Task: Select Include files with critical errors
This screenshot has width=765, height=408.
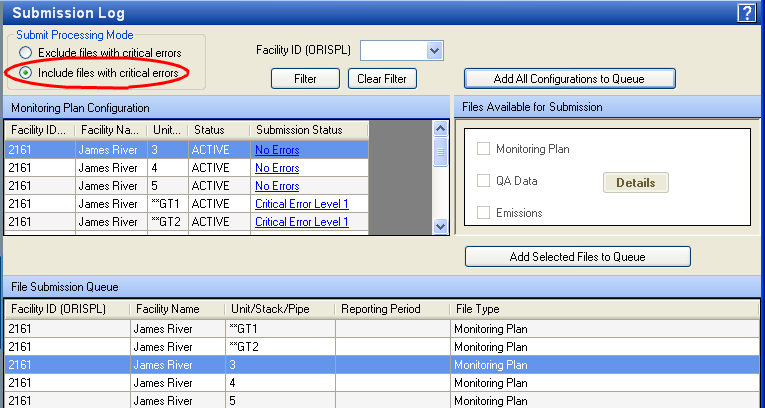Action: point(25,73)
